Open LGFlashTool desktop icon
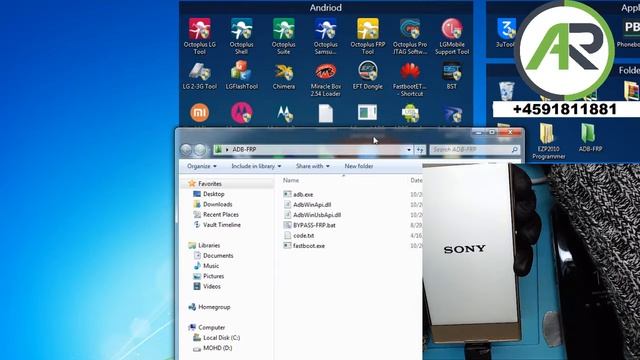The width and height of the screenshot is (640, 360). click(242, 76)
